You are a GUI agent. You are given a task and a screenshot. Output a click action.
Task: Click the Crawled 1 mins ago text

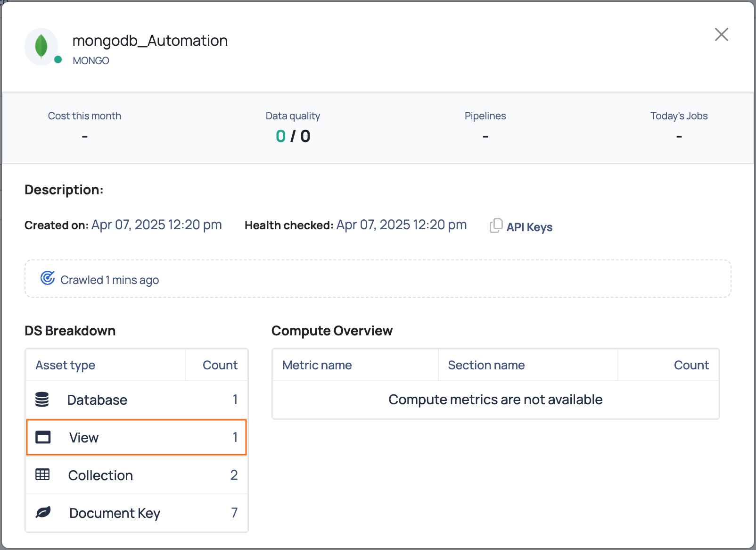109,280
